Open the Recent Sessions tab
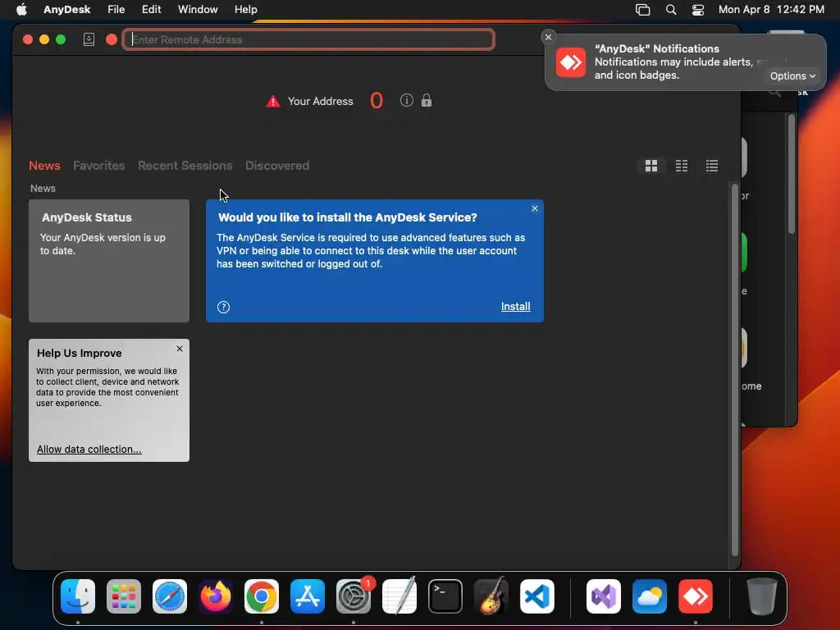 (185, 166)
